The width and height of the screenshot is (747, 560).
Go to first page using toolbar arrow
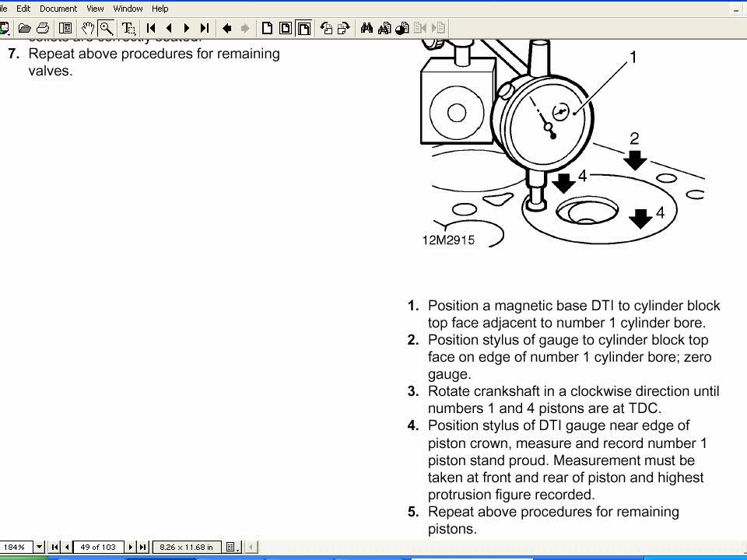(x=152, y=29)
